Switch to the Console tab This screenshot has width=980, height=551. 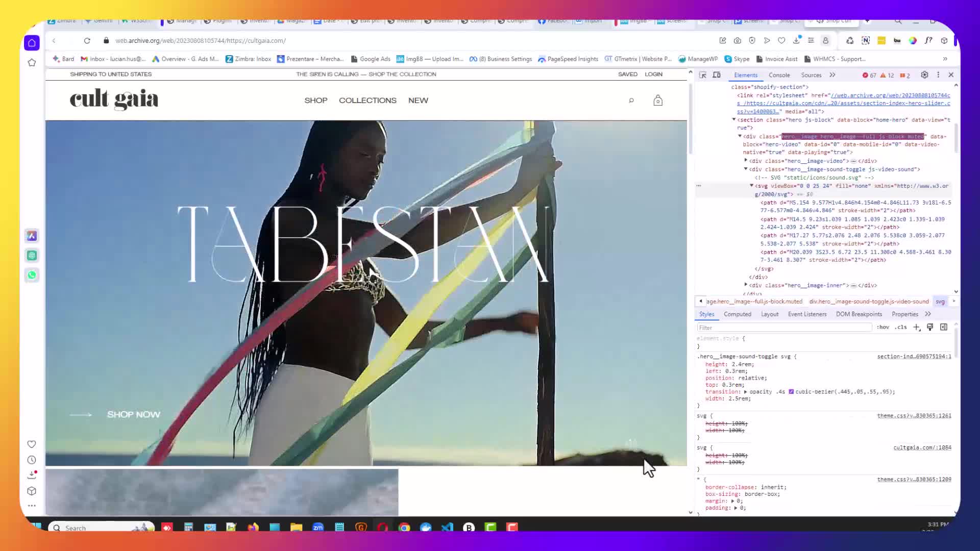(779, 75)
